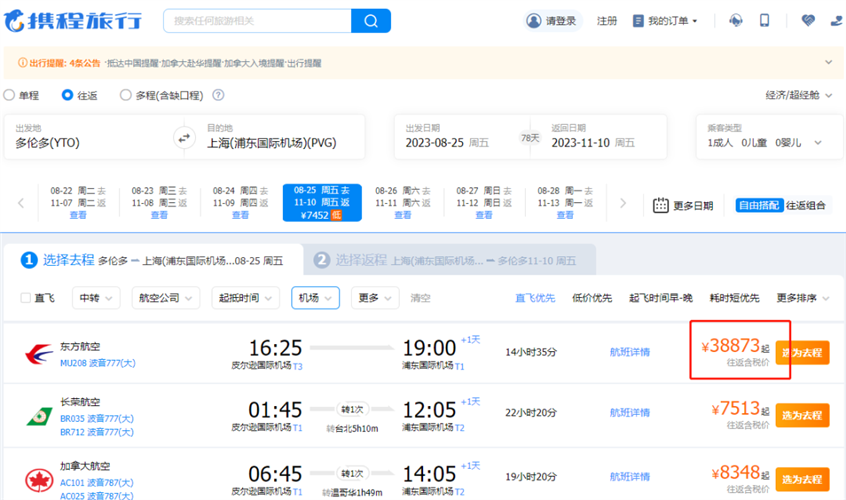Go to previous dates arrow
Screen dimensions: 846x500
click(x=21, y=203)
